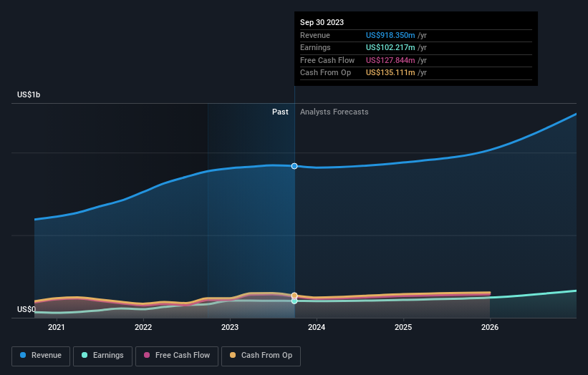Toggle the Earnings legend button

[x=102, y=356]
